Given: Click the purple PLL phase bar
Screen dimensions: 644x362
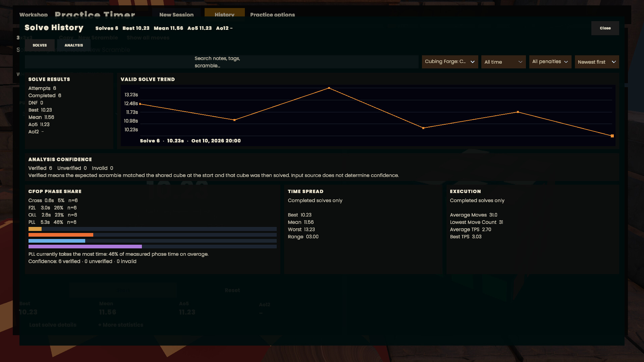Looking at the screenshot, I should (x=85, y=247).
